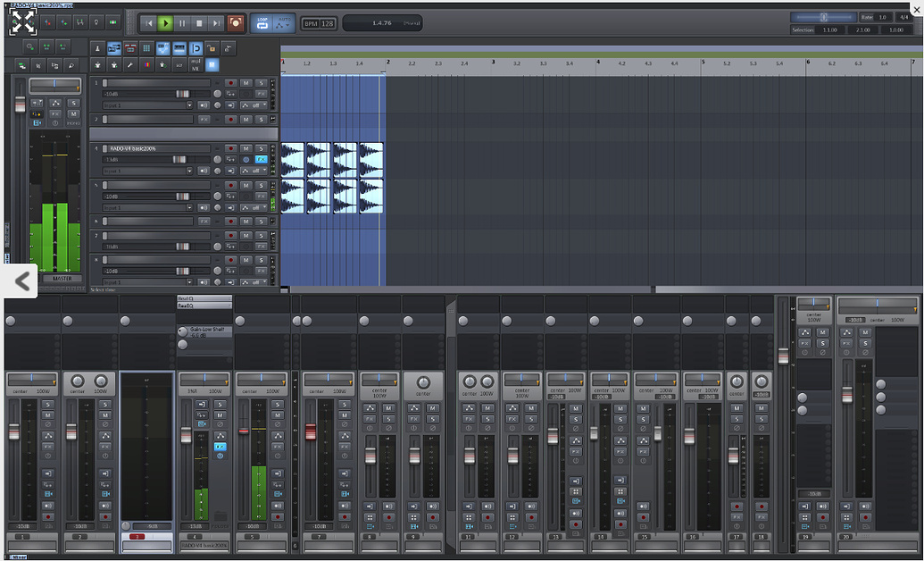Solo mixer channel strip 1

point(47,405)
